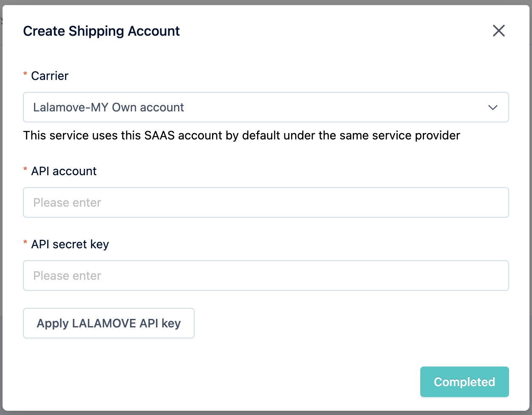
Task: Click the API account label text
Action: (64, 171)
